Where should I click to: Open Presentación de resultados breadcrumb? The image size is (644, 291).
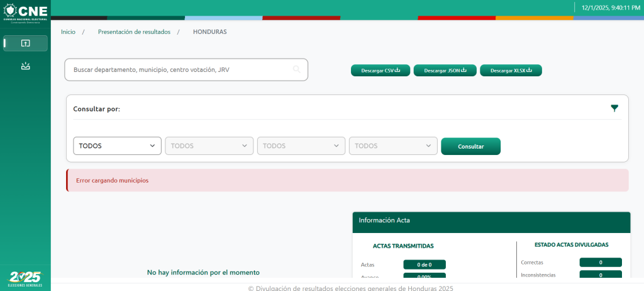point(134,31)
